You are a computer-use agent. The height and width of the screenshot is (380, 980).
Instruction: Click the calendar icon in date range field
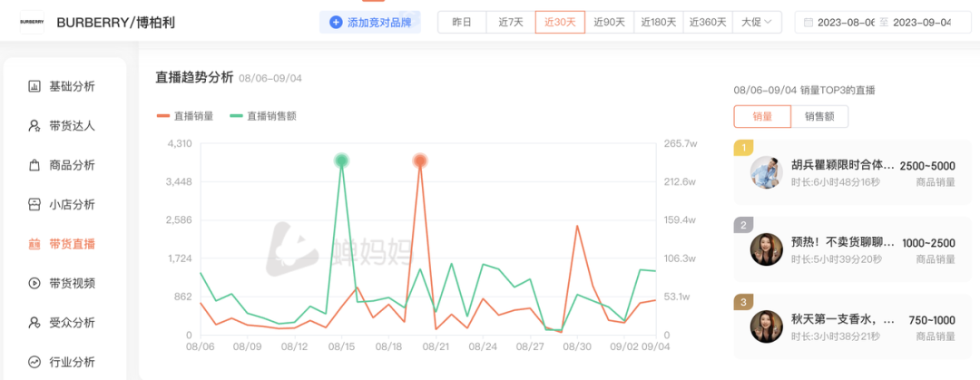806,22
